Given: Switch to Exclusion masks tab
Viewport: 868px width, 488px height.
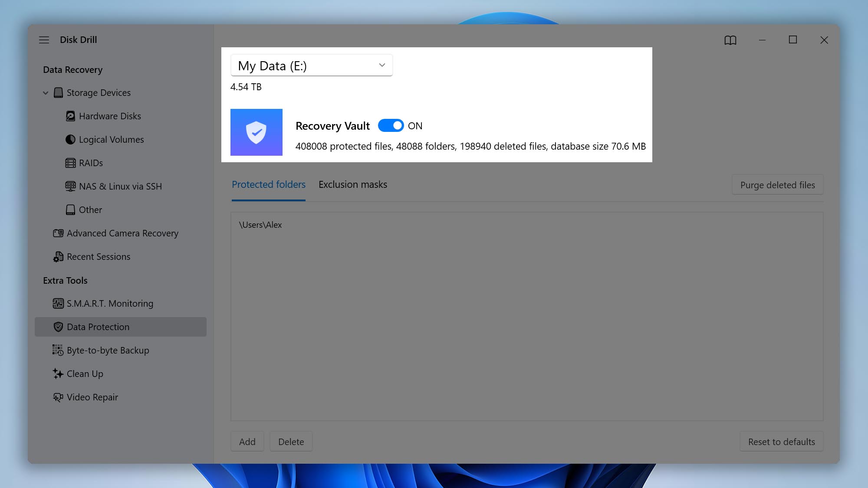Looking at the screenshot, I should (x=353, y=185).
